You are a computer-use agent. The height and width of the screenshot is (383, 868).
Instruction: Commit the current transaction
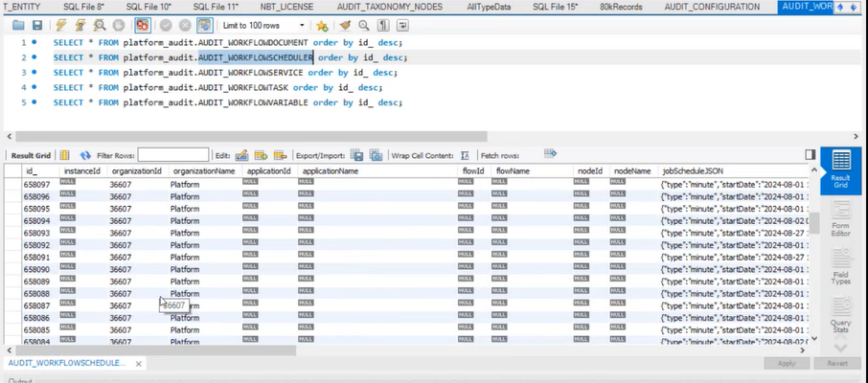click(166, 26)
